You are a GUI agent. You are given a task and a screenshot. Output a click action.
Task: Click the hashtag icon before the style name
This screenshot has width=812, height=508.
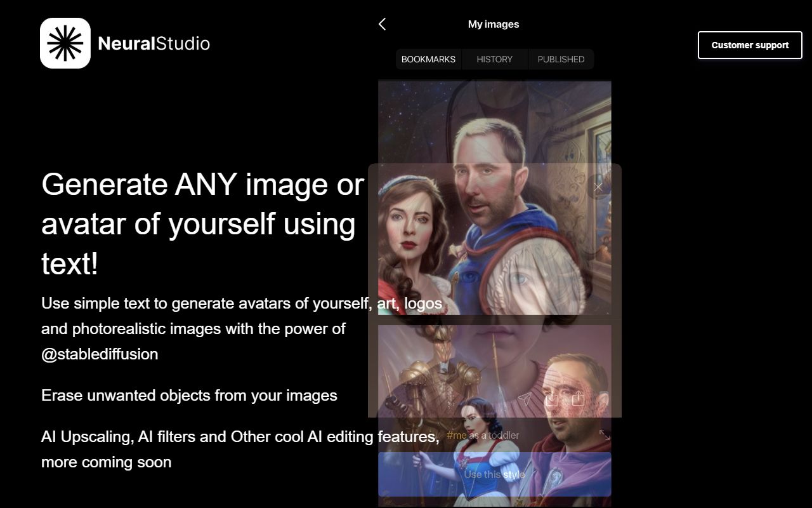click(x=452, y=435)
